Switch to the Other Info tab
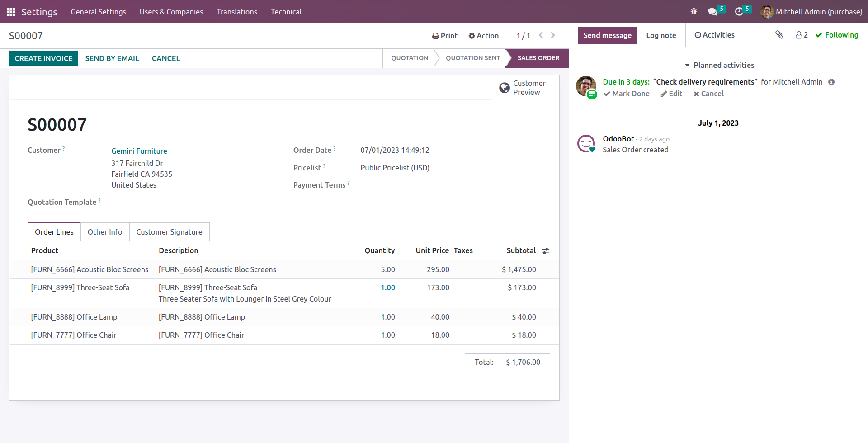This screenshot has width=868, height=443. [104, 232]
